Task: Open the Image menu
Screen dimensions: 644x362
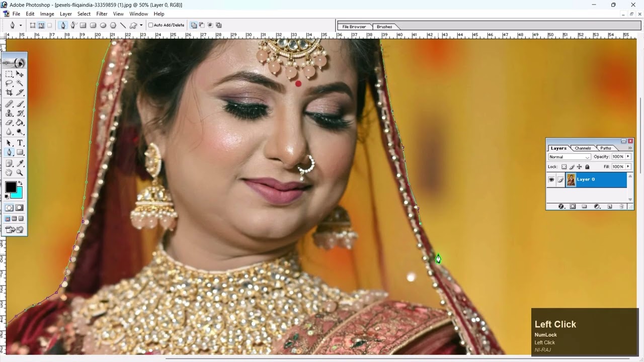Action: [47, 14]
